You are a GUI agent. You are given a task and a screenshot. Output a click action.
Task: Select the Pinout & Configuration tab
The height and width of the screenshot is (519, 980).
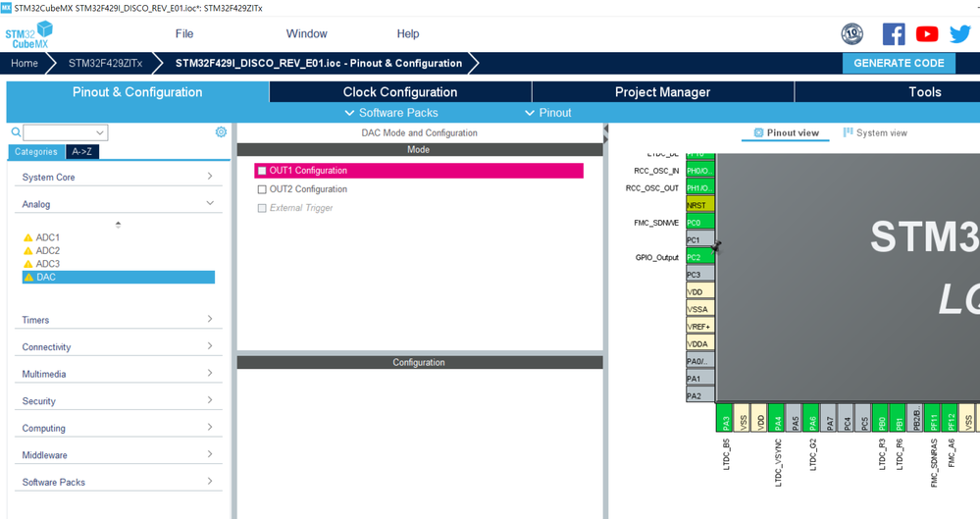(137, 92)
